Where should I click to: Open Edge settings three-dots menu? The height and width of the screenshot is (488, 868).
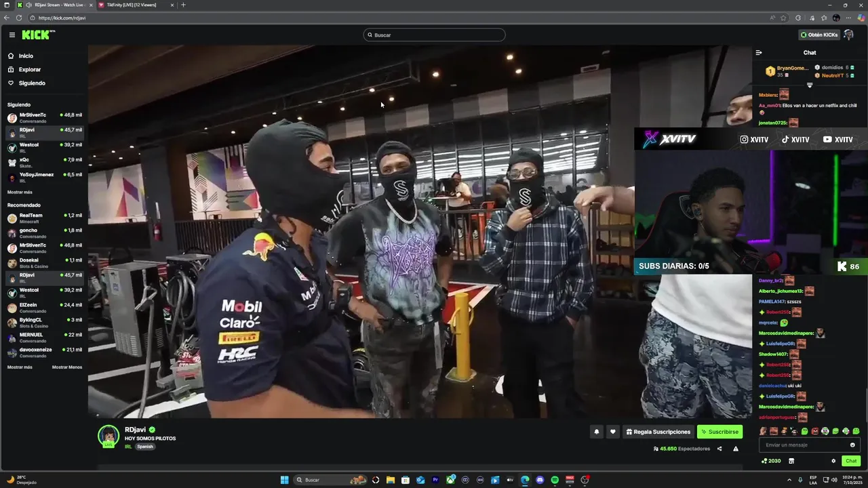[848, 18]
